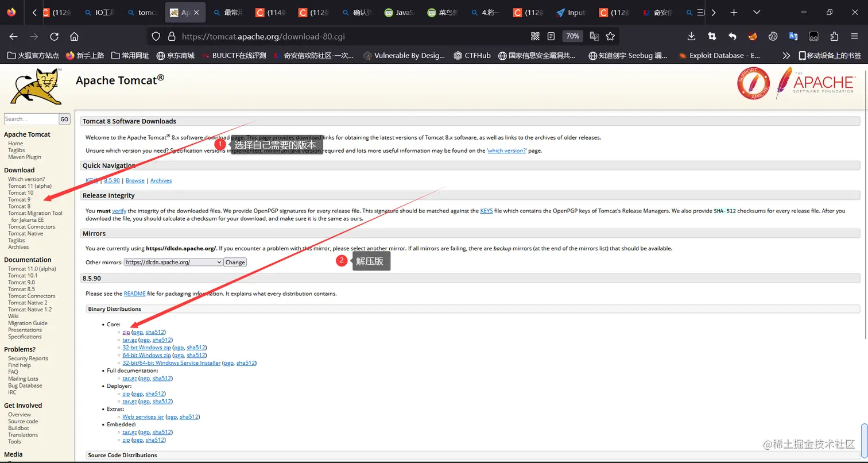Bookmark this page with the star icon
The height and width of the screenshot is (463, 868).
[x=610, y=36]
